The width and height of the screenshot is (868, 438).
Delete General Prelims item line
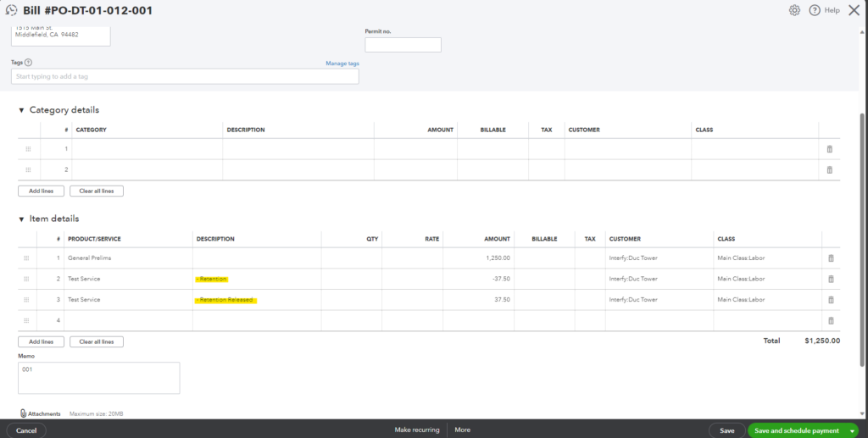(830, 258)
